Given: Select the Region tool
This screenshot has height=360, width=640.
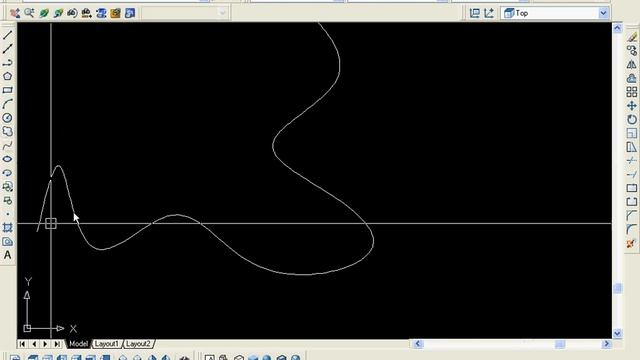Looking at the screenshot, I should 7,242.
